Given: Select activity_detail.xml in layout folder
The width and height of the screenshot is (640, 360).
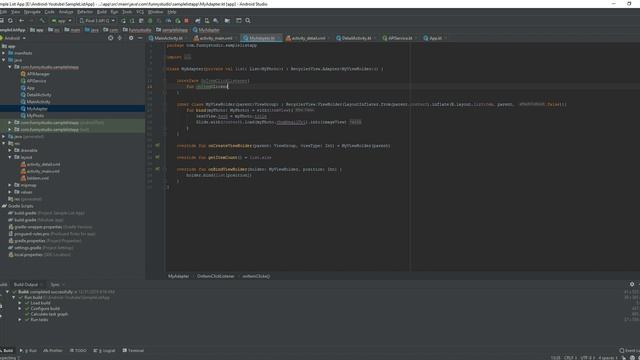Looking at the screenshot, I should click(x=43, y=164).
